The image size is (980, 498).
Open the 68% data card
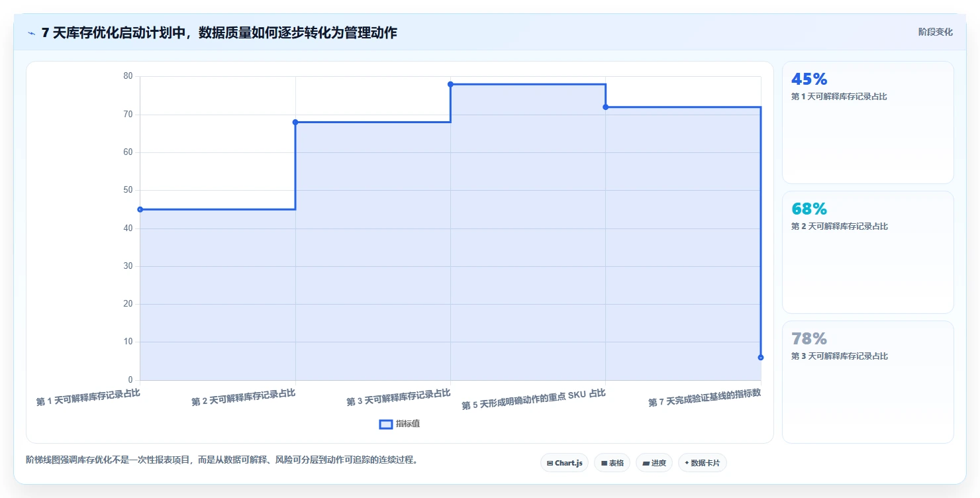point(867,252)
